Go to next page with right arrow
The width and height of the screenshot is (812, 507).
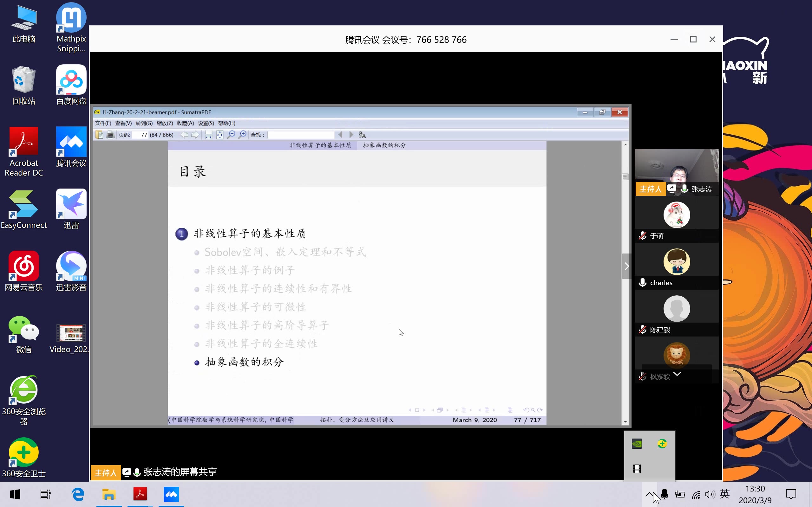pyautogui.click(x=195, y=135)
